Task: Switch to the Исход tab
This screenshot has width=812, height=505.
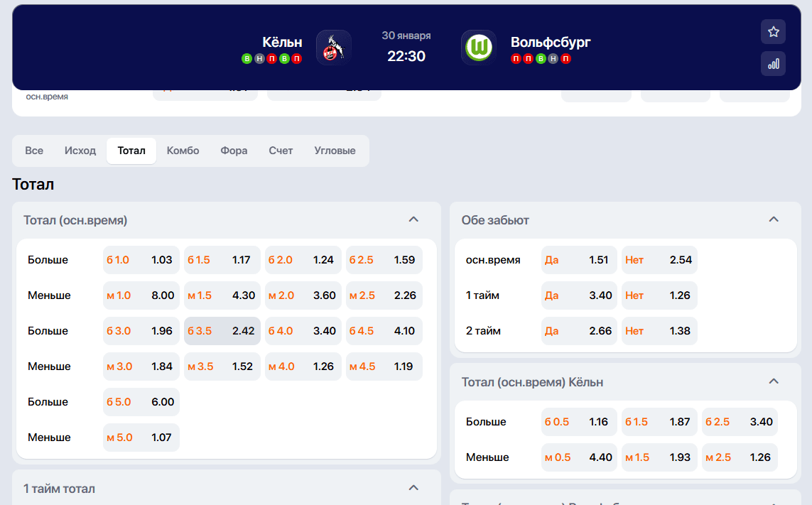Action: click(80, 151)
